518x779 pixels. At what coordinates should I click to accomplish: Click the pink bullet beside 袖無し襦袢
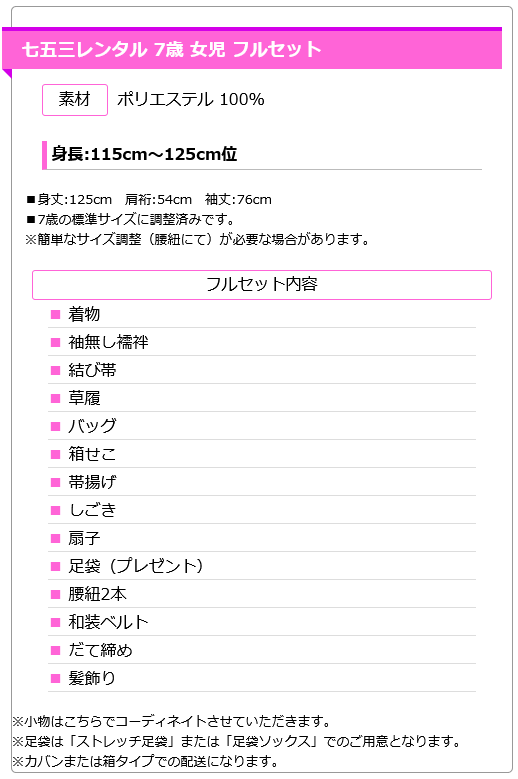[56, 342]
